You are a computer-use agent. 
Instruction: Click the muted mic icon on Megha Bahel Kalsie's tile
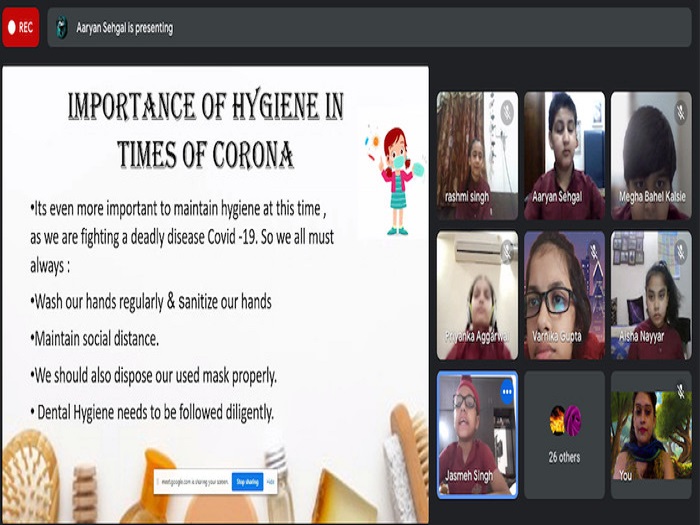click(680, 112)
